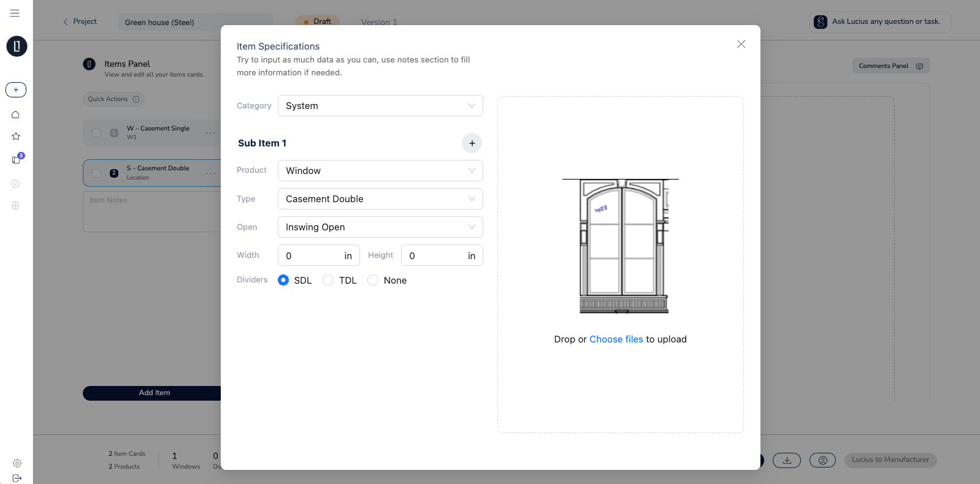This screenshot has width=980, height=484.
Task: Expand the Category dropdown showing System
Action: [x=380, y=105]
